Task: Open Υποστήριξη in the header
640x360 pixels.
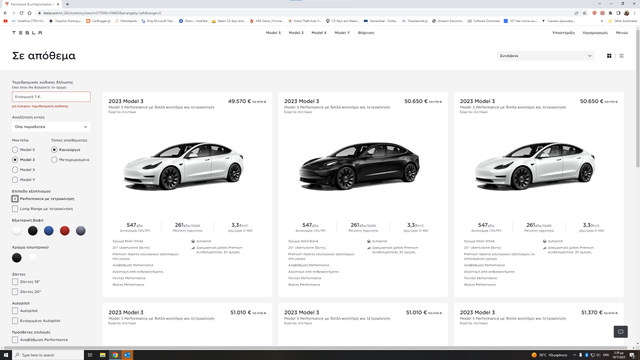Action: click(x=563, y=33)
